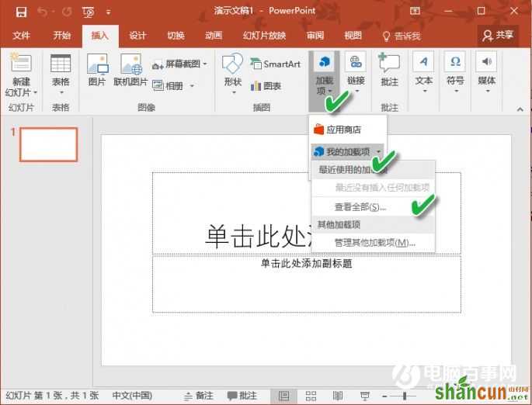This screenshot has height=405, width=532.
Task: Open the Customize Quick Access Toolbar arrow
Action: (x=108, y=12)
